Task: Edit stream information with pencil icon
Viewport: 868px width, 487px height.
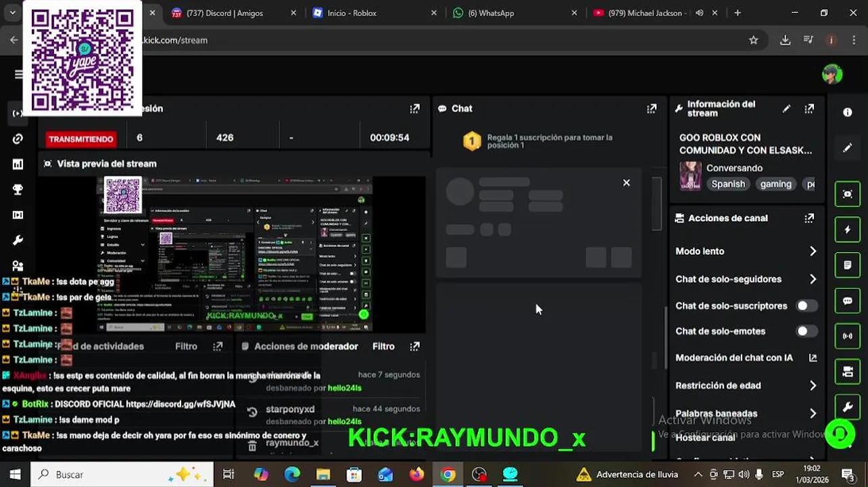Action: (x=786, y=108)
